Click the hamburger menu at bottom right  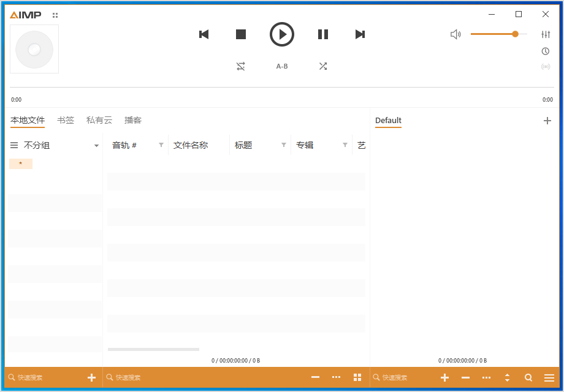tap(549, 377)
